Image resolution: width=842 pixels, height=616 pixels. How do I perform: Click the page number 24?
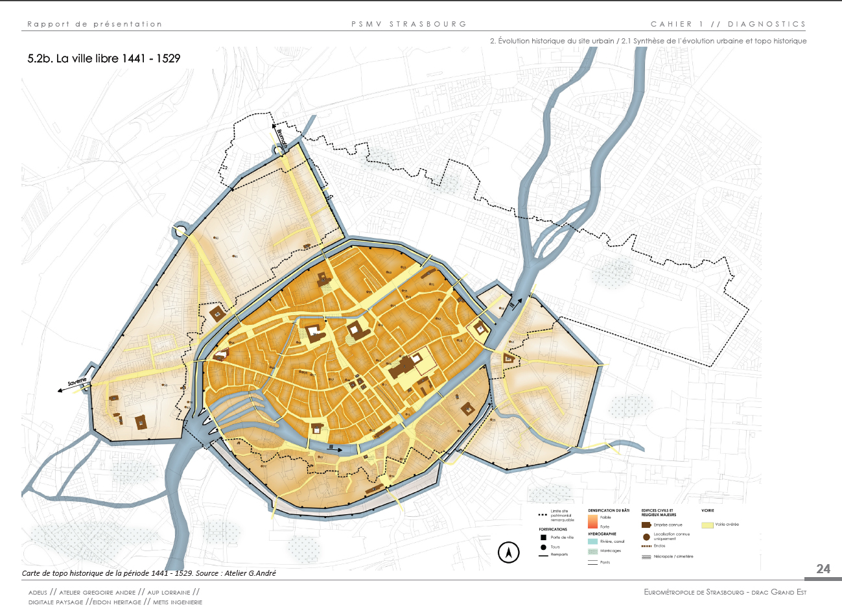(x=823, y=569)
